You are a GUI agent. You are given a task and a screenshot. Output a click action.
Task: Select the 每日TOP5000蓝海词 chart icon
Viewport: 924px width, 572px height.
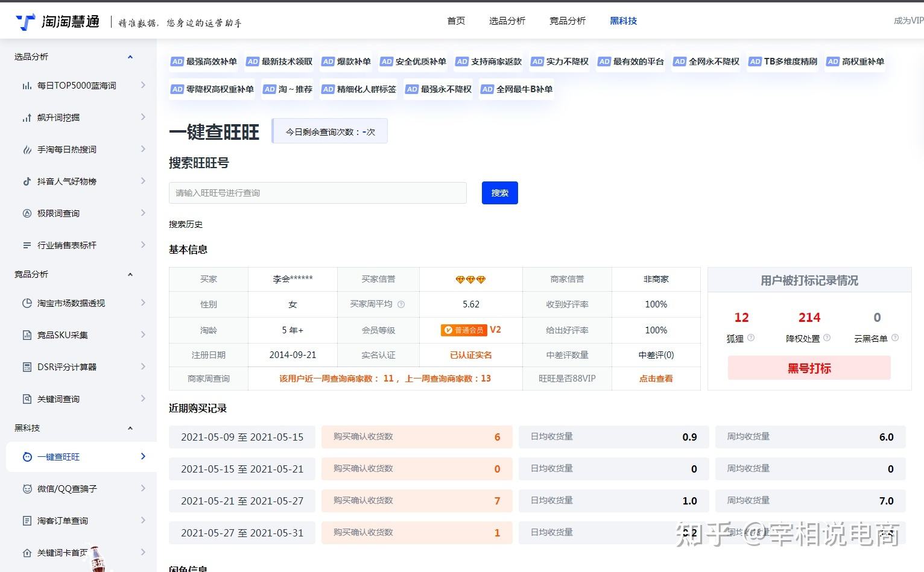tap(27, 85)
